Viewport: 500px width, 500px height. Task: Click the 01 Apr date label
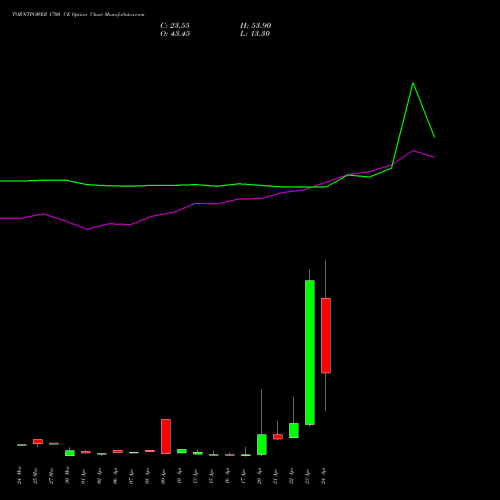83,476
